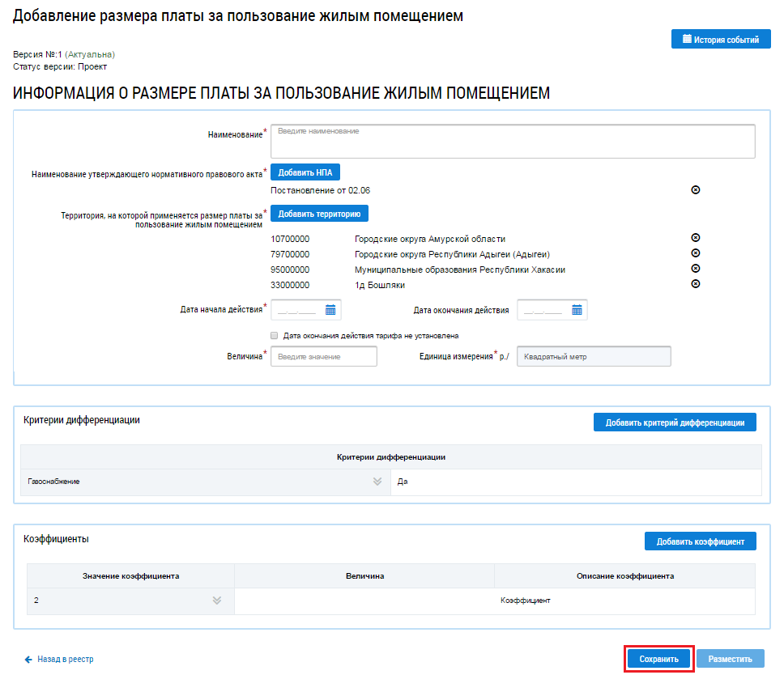This screenshot has height=675, width=784.
Task: Save the form with Сохранить
Action: click(658, 659)
